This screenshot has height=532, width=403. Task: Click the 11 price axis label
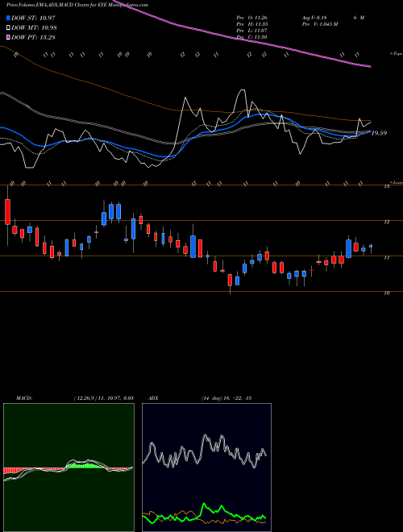(x=387, y=258)
